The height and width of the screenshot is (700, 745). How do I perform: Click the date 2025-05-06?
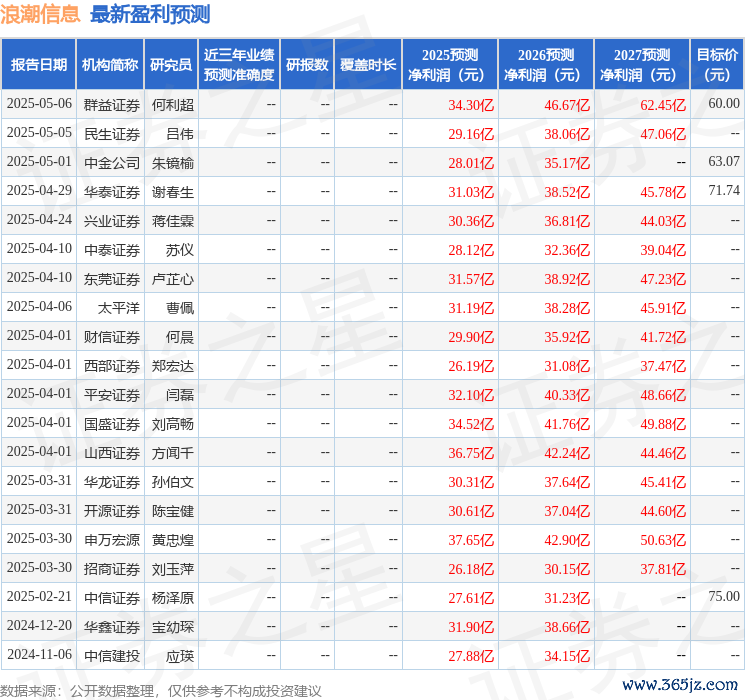pyautogui.click(x=39, y=104)
